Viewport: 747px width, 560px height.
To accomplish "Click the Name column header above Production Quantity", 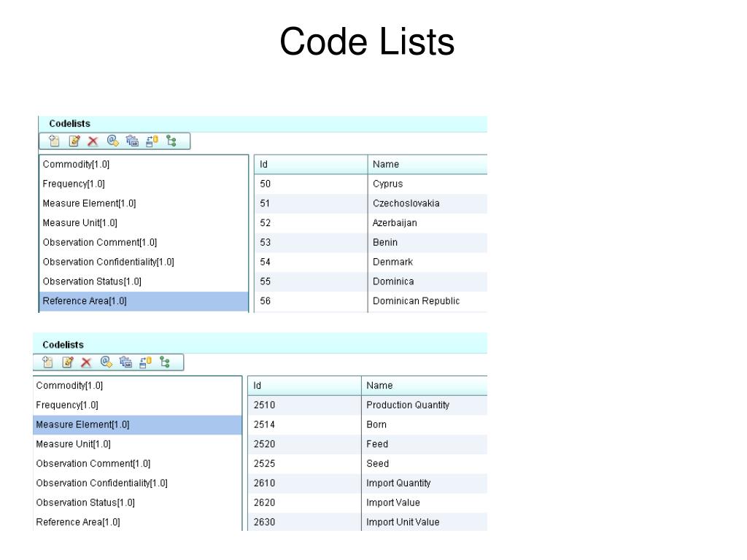I will [x=425, y=386].
